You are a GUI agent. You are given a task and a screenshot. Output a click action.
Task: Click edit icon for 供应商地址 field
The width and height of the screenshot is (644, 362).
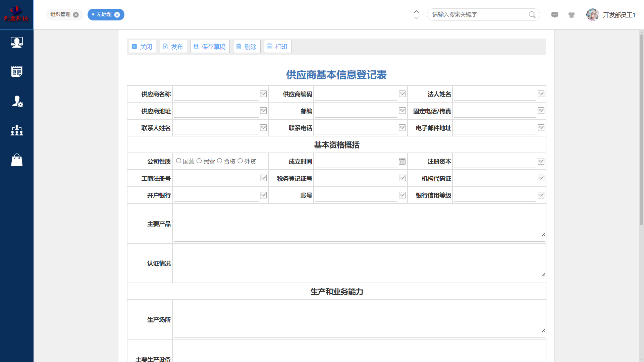point(263,111)
